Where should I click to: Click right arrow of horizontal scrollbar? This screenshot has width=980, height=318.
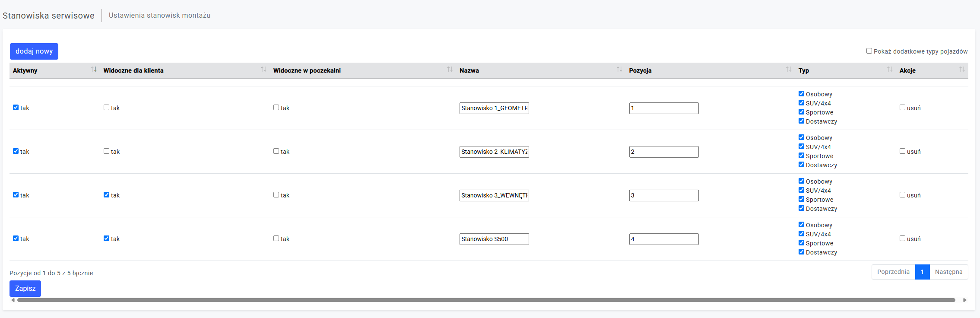(x=964, y=300)
